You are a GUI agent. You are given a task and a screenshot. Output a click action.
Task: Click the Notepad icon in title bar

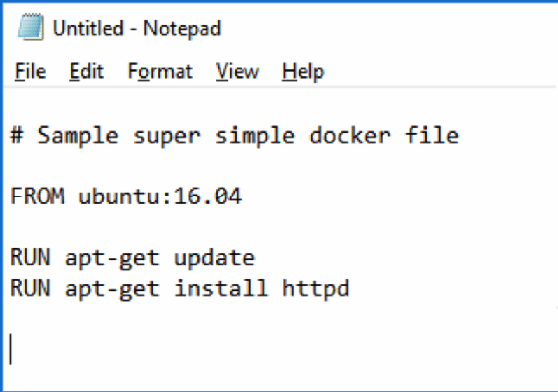[x=31, y=27]
